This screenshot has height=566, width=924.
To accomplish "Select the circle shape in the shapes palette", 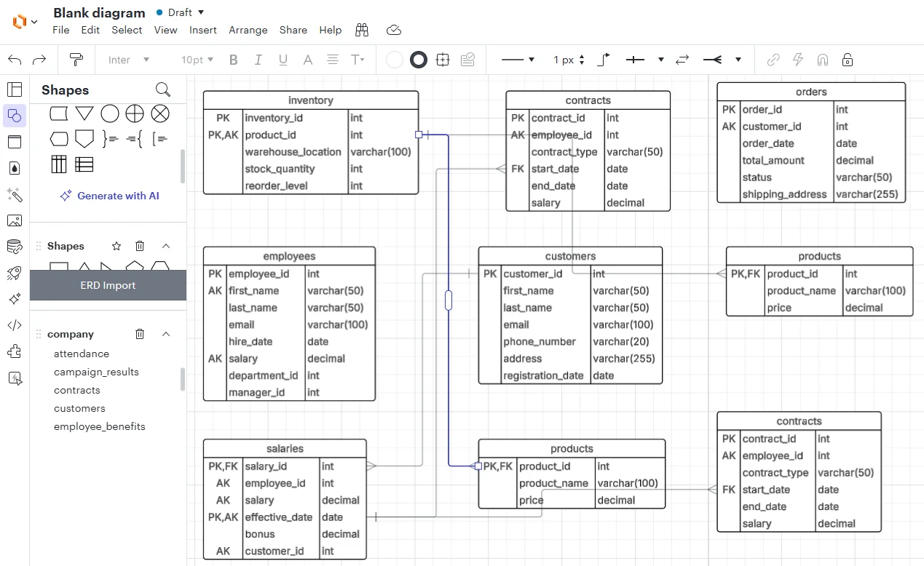I will (110, 113).
